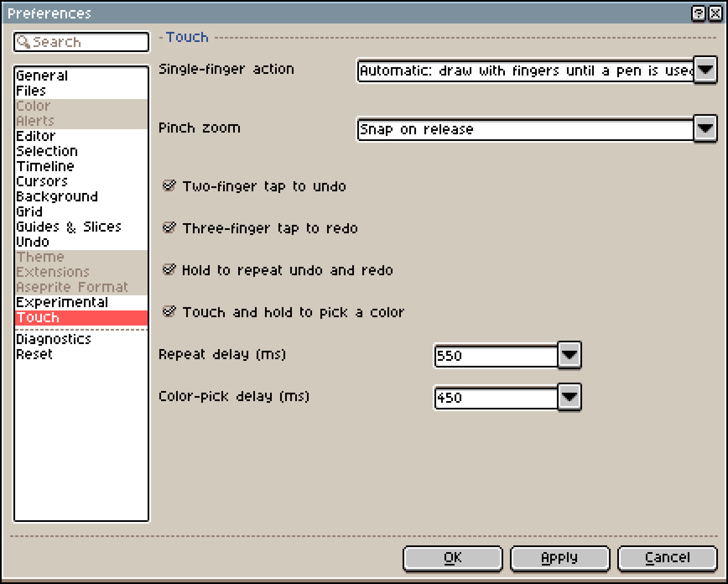Uncheck Touch and hold to pick a color

[x=283, y=312]
